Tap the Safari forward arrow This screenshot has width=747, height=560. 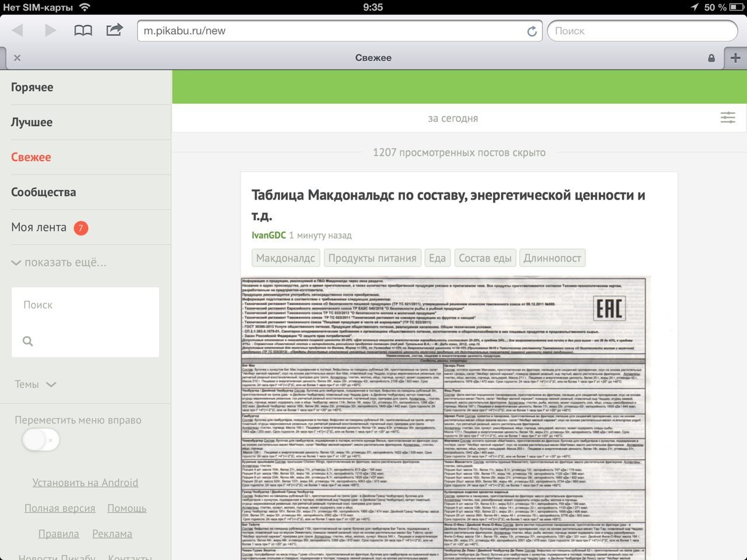click(x=51, y=30)
